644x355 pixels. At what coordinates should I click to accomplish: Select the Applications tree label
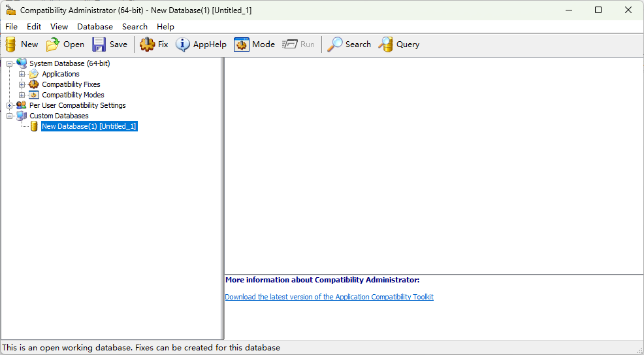[61, 74]
